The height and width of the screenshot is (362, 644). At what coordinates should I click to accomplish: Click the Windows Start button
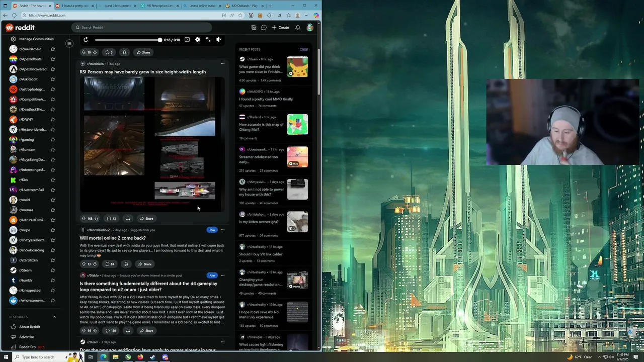6,357
